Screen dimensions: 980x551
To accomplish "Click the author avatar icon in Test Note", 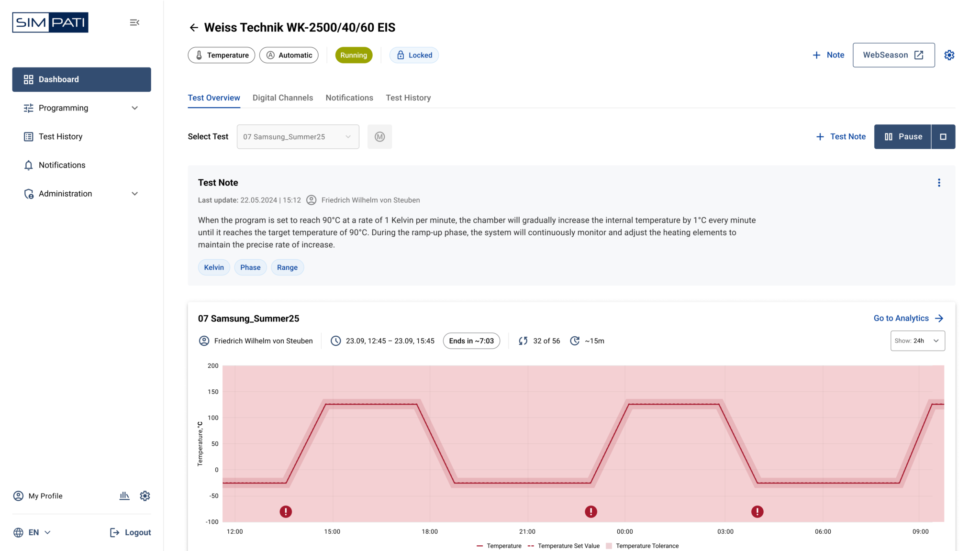I will point(312,200).
